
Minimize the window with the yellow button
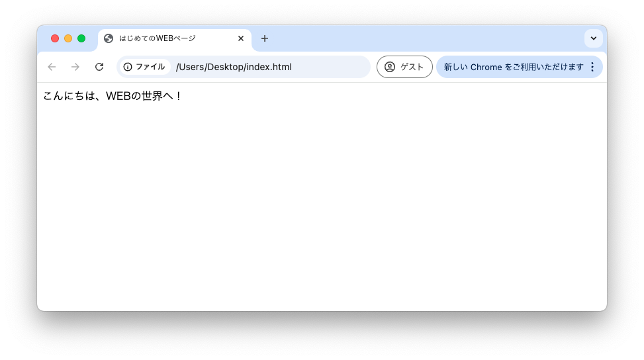pos(68,38)
